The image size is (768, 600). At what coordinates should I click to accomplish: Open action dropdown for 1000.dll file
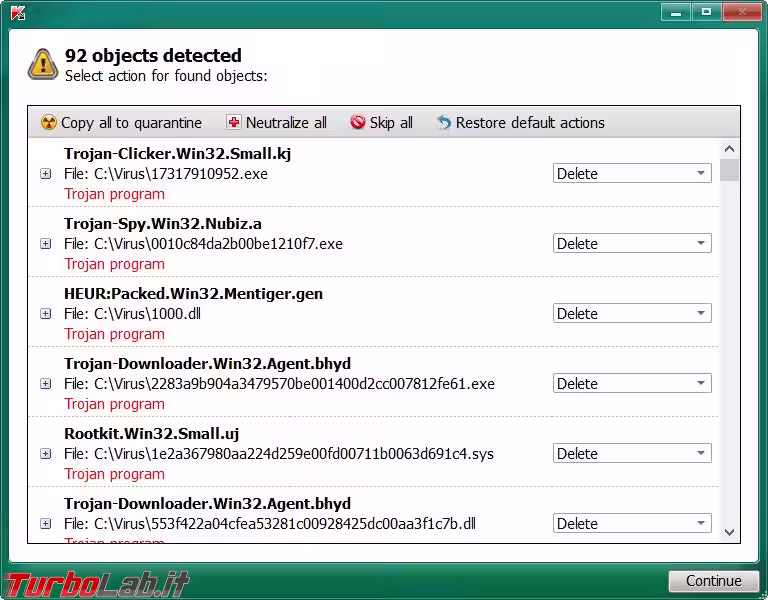[x=632, y=314]
